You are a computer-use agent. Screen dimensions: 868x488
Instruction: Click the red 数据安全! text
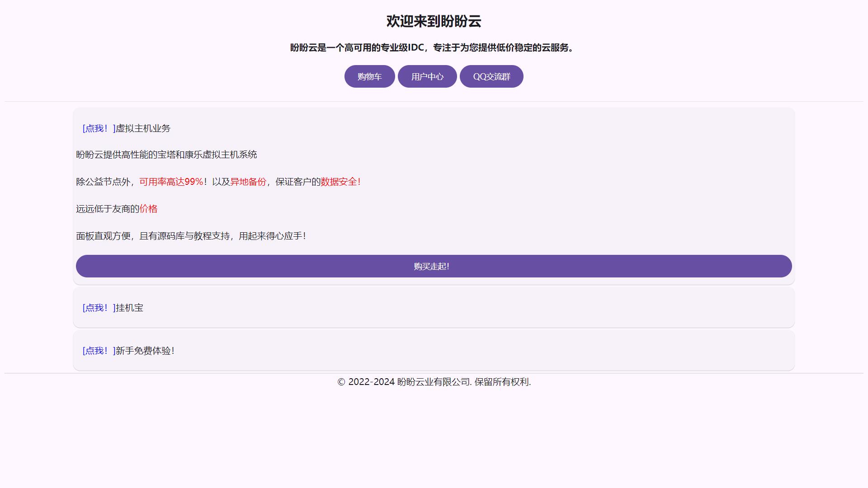click(x=340, y=182)
